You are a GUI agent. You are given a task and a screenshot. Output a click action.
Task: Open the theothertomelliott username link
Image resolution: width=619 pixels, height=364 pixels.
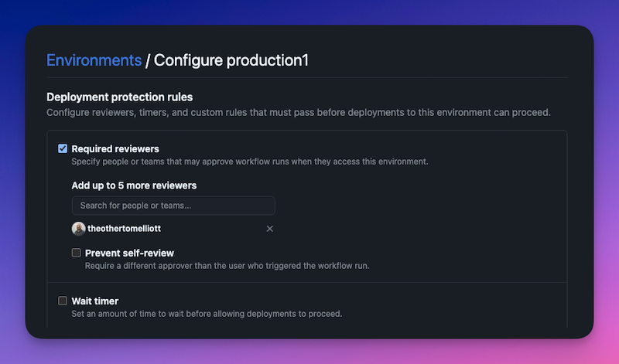tap(124, 229)
